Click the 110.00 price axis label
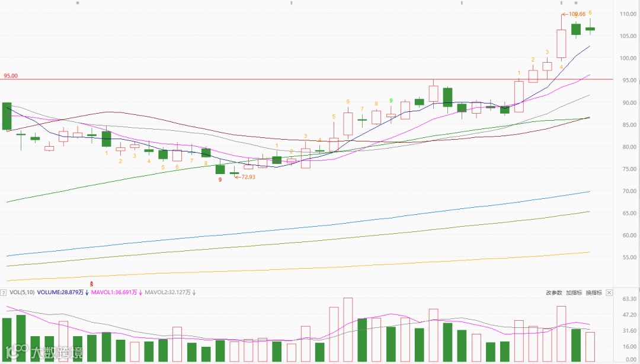Viewport: 640px width, 364px height. pyautogui.click(x=628, y=14)
